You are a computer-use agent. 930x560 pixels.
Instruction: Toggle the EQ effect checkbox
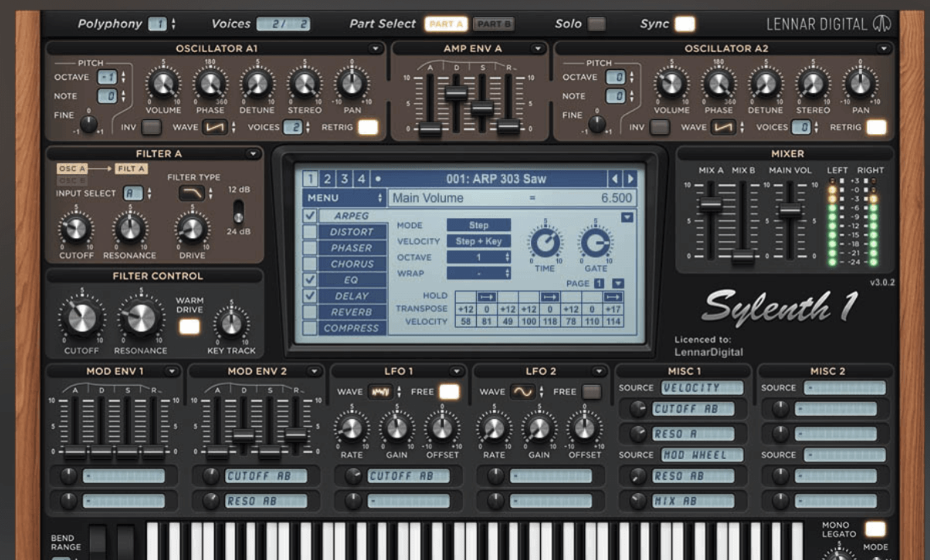pos(310,280)
